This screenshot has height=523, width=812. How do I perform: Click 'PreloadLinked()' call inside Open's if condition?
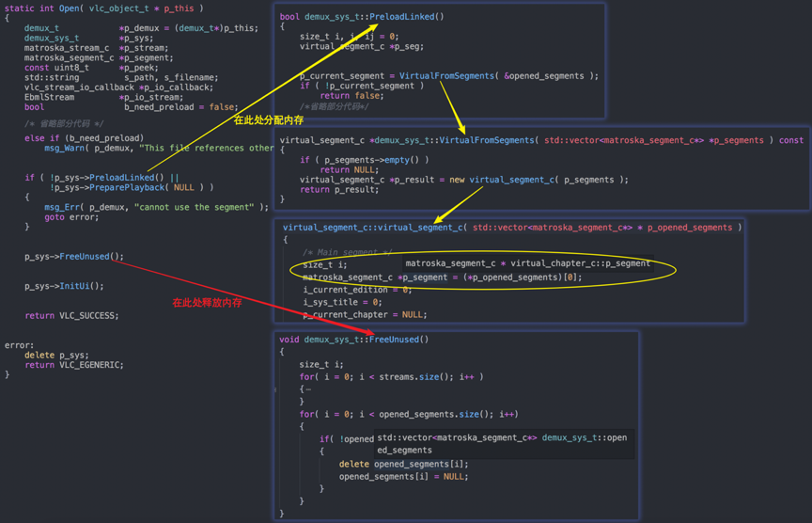point(126,177)
